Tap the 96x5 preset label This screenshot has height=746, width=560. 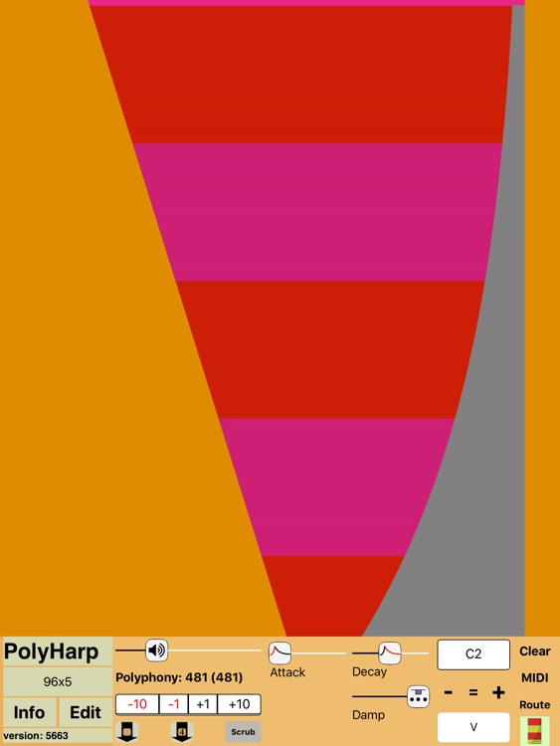[57, 681]
